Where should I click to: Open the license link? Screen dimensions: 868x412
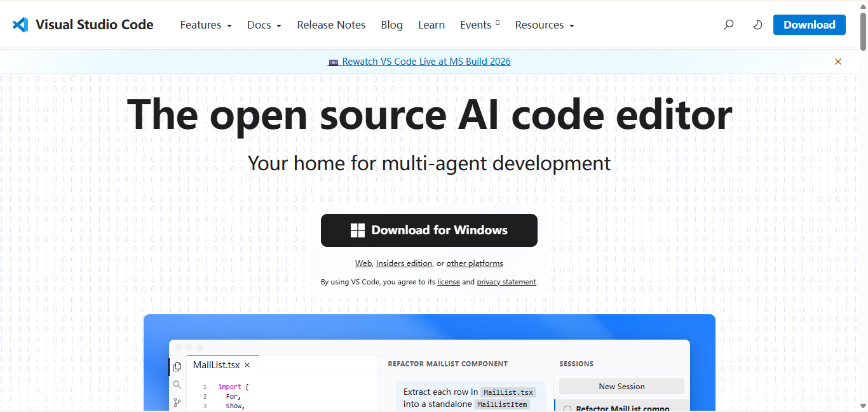(449, 282)
